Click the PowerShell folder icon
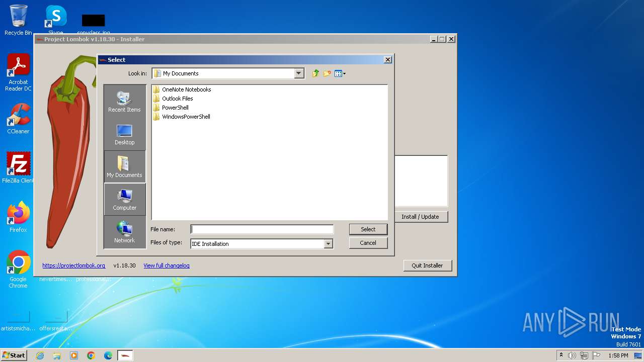 (x=156, y=108)
